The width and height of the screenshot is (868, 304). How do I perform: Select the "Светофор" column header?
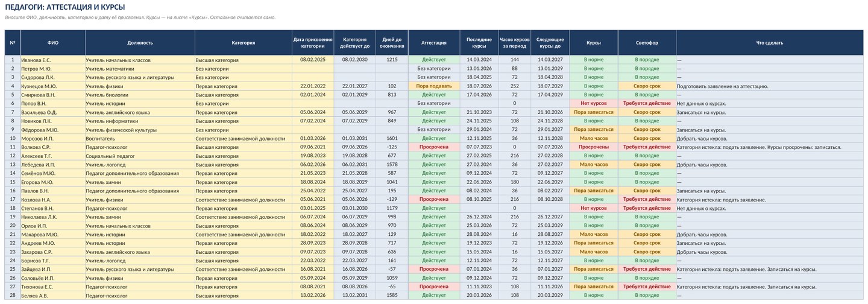coord(647,43)
